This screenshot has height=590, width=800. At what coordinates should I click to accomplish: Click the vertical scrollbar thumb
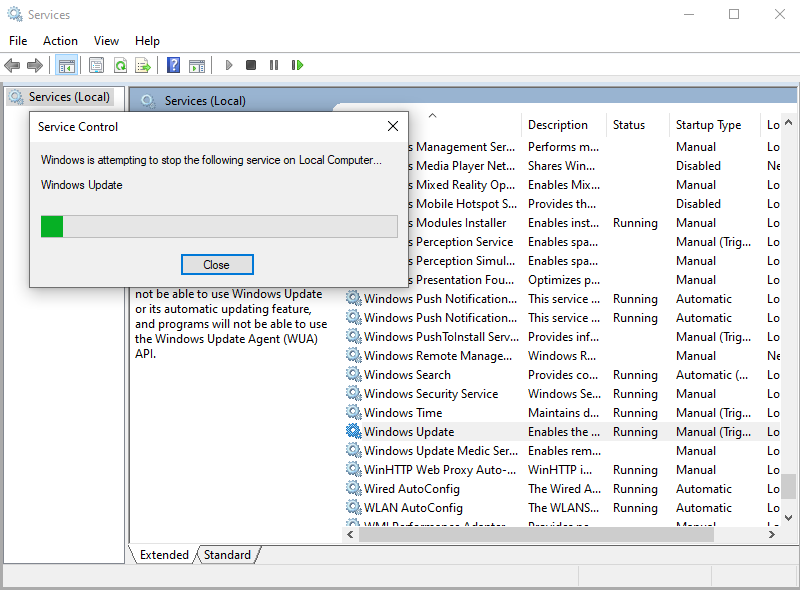789,486
